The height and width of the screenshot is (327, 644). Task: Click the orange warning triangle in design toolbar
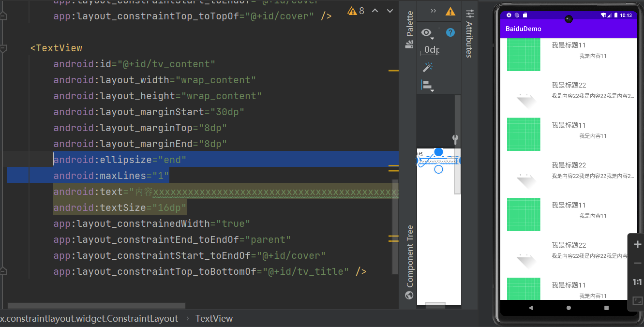(x=450, y=11)
